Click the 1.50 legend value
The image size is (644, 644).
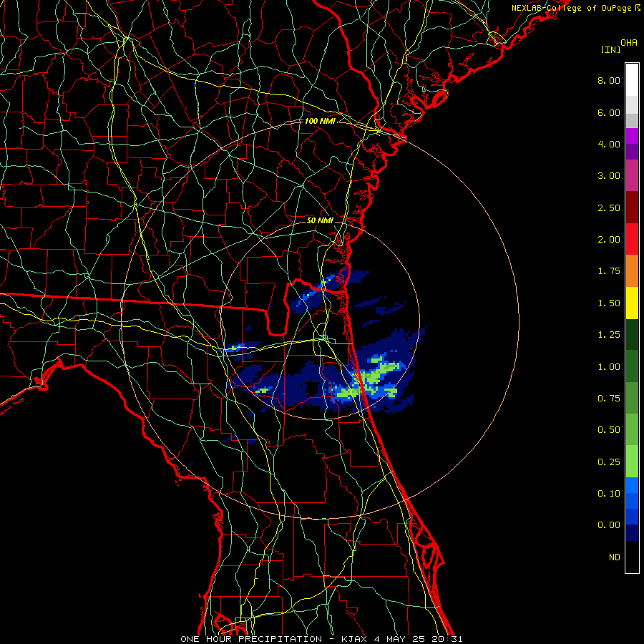(x=609, y=303)
